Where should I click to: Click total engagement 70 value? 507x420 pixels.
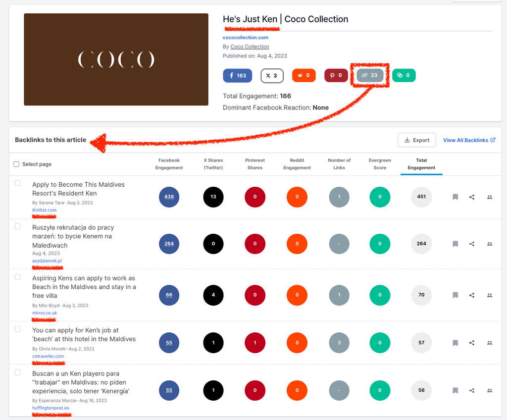[x=421, y=295]
